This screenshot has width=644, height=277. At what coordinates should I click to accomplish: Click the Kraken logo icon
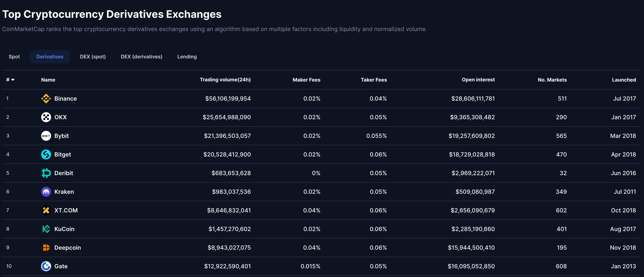coord(46,192)
